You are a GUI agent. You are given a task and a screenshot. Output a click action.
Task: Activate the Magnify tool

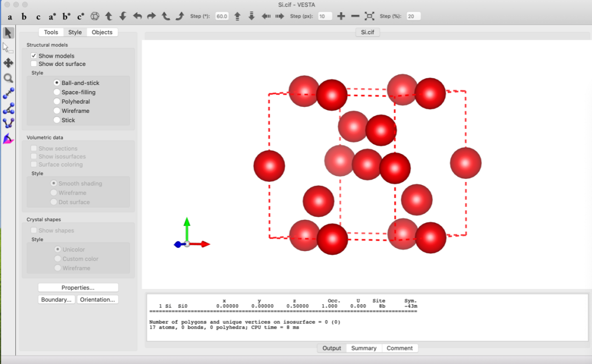[x=8, y=78]
